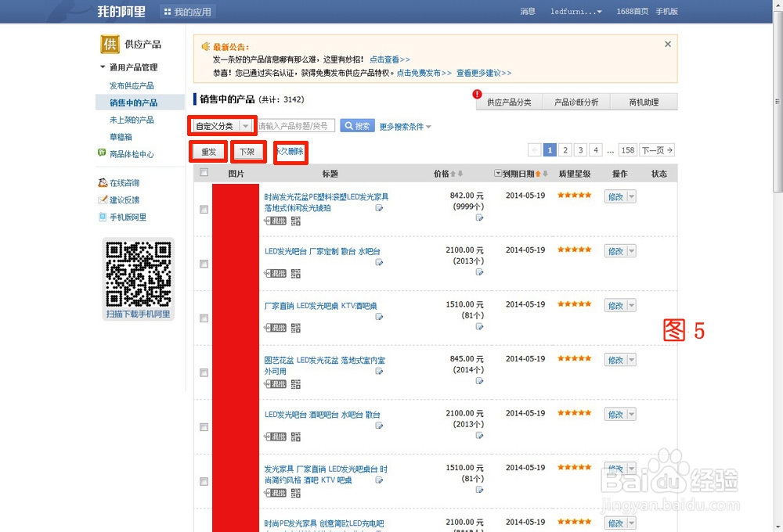Click 混批 tag under 厂家直销 LED发光吧桌
Image resolution: width=783 pixels, height=532 pixels.
(276, 328)
